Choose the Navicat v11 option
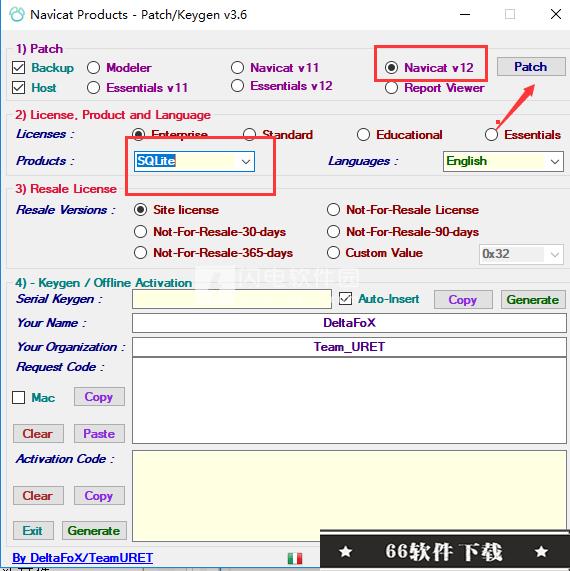Screen dimensions: 570x571 pyautogui.click(x=237, y=67)
